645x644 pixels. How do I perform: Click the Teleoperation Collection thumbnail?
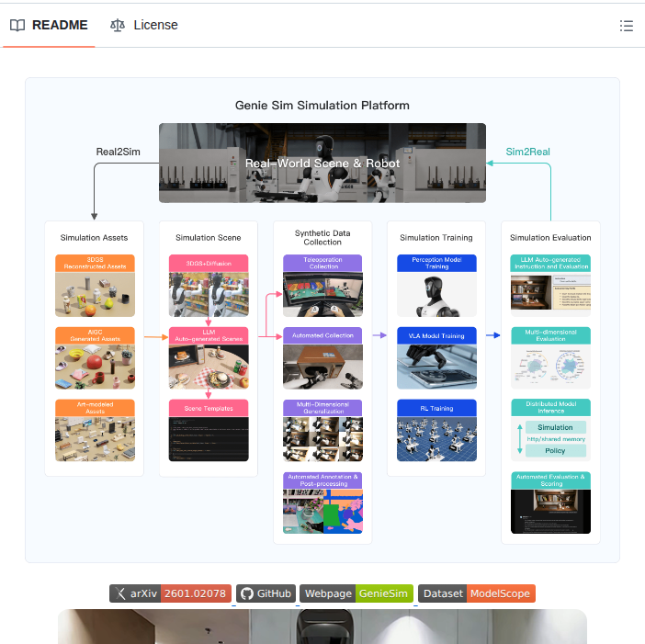pos(322,294)
